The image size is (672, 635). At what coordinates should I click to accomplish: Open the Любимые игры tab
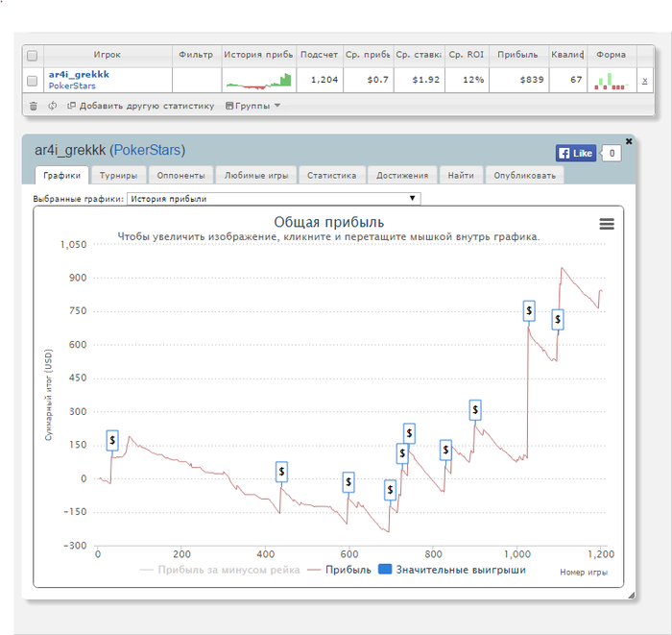coord(256,176)
